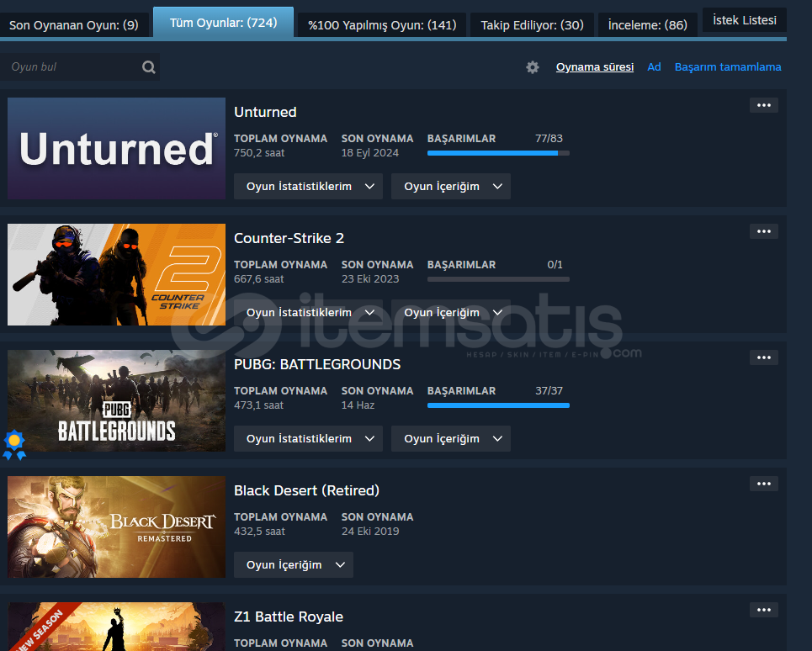Expand PUBG's Oyun İçeriğim dropdown
Screen dimensions: 812x651
coord(450,439)
